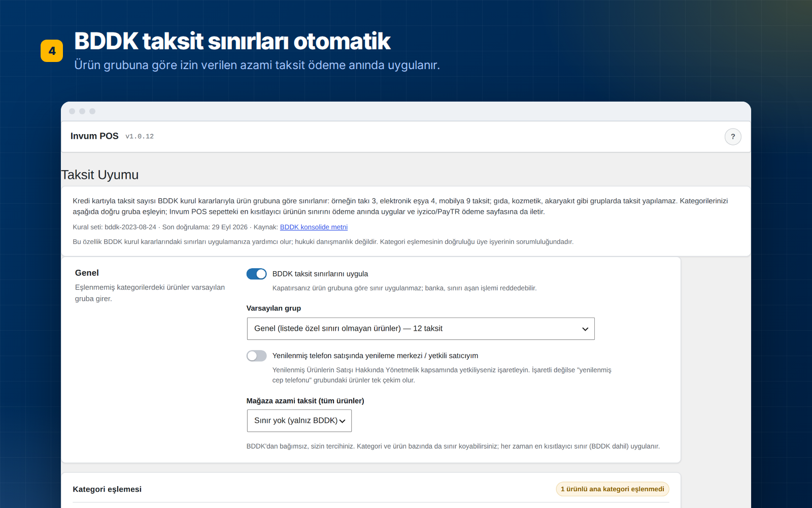Click the 'BDDK taksit sınırlarını uygula' label
The height and width of the screenshot is (508, 812).
[320, 274]
